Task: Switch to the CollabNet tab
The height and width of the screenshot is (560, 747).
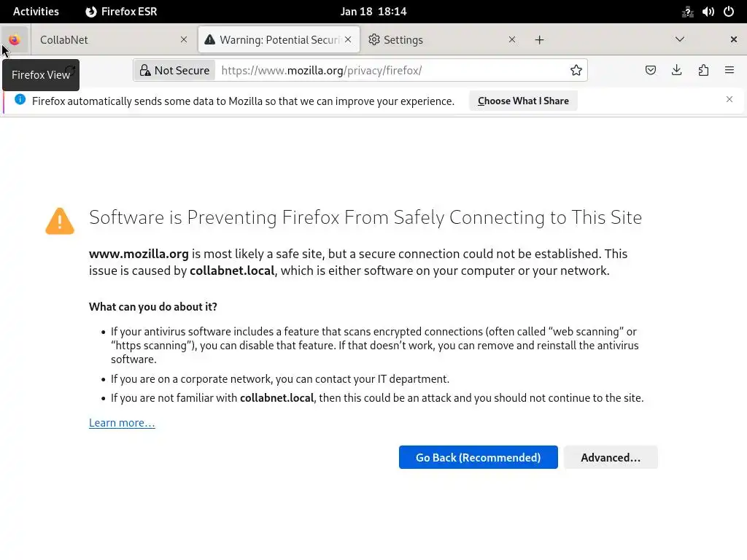Action: click(x=109, y=40)
